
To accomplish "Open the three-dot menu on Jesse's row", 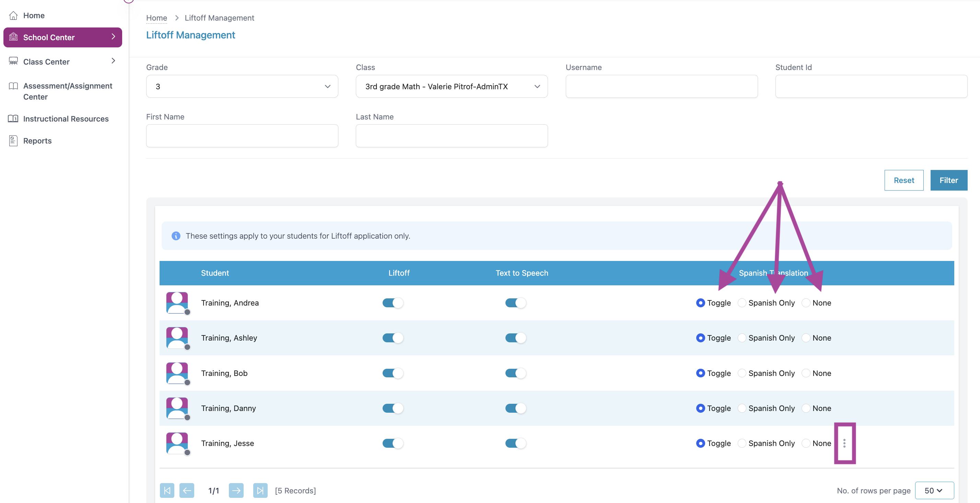I will 844,443.
